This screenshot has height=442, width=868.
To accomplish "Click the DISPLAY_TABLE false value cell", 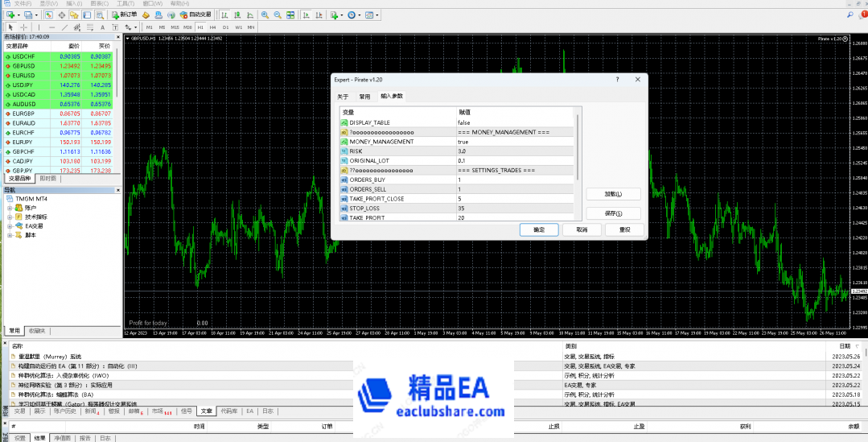I will tap(515, 122).
